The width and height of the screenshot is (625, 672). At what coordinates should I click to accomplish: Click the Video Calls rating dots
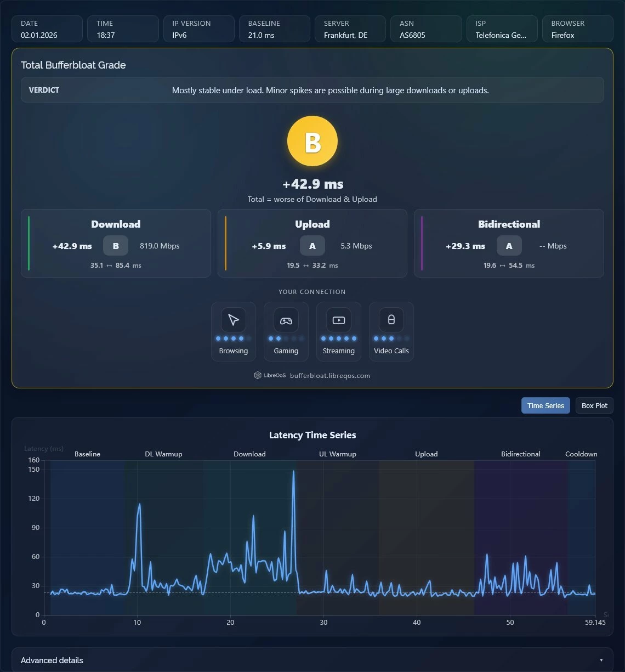click(x=391, y=338)
